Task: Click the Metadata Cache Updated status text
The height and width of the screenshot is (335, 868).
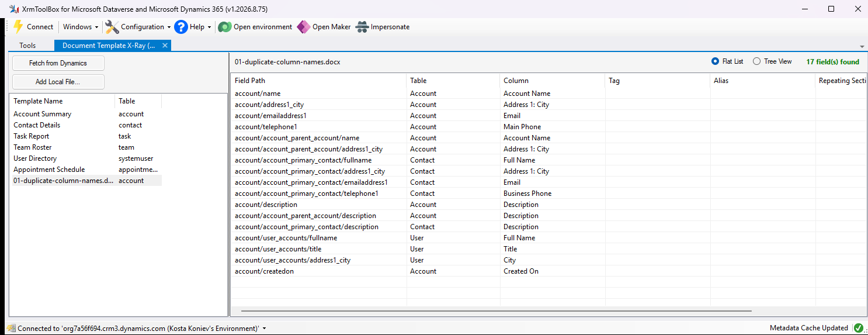Action: [x=809, y=328]
